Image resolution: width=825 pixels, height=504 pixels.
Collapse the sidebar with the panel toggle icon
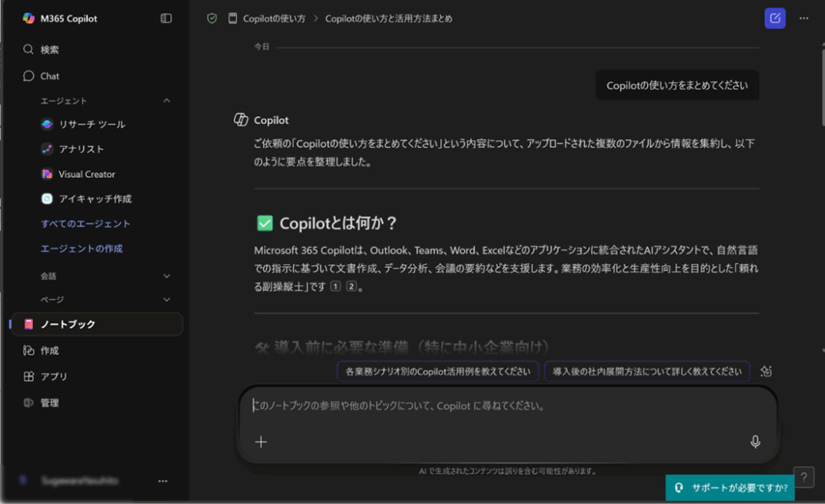click(166, 19)
